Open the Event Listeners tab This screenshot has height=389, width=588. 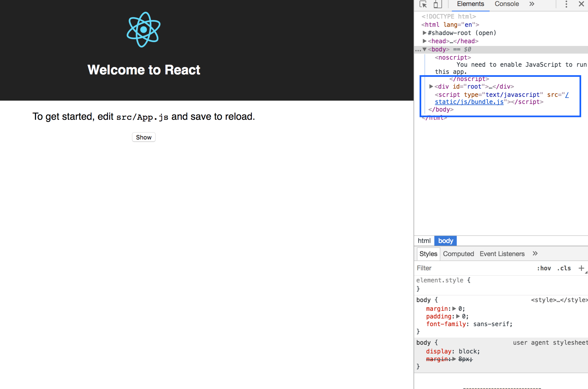click(502, 254)
